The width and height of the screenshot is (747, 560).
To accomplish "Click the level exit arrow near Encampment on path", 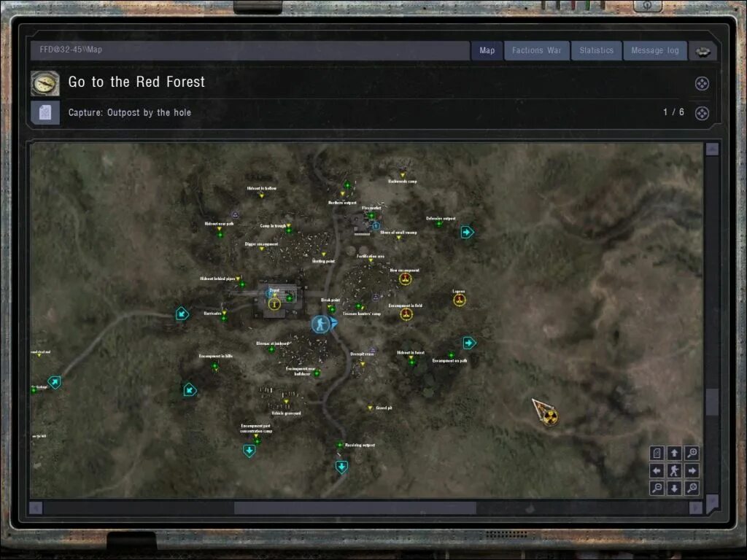I will 469,343.
